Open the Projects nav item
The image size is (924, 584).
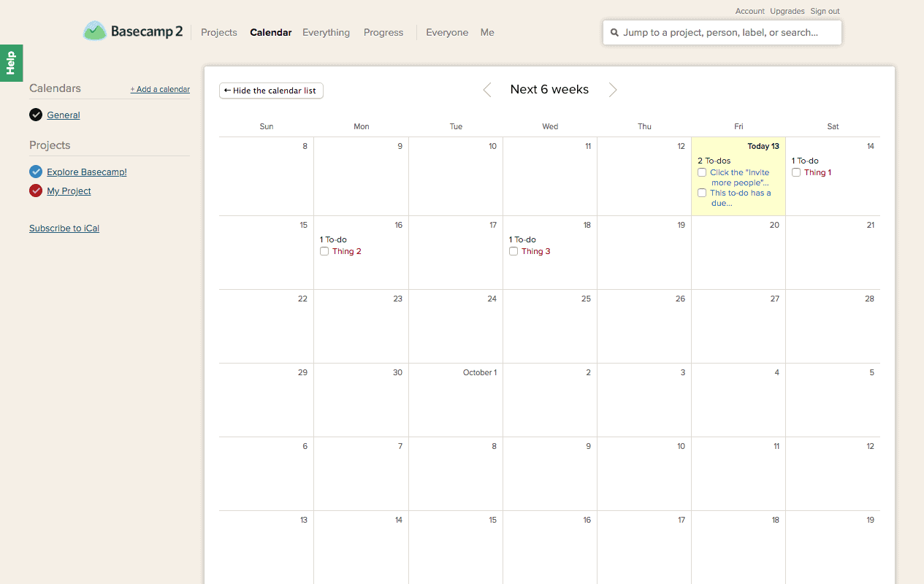click(x=219, y=32)
